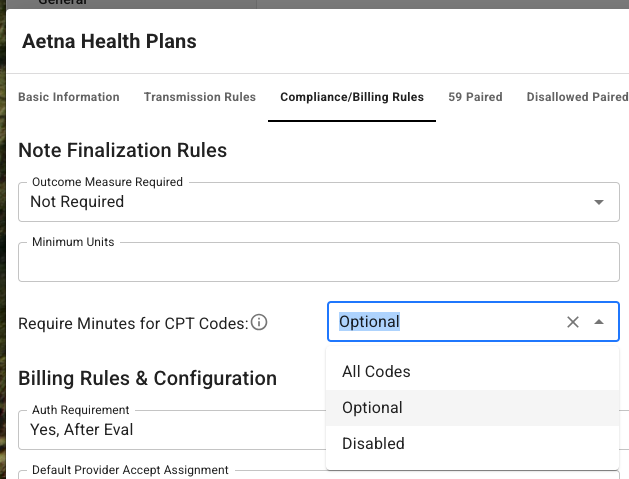Click the Billing Rules & Configuration heading
Viewport: 629px width, 479px height.
pyautogui.click(x=148, y=378)
